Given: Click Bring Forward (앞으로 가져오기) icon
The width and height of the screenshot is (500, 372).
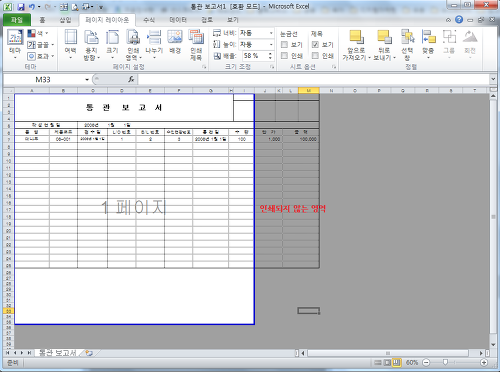Looking at the screenshot, I should [x=356, y=37].
